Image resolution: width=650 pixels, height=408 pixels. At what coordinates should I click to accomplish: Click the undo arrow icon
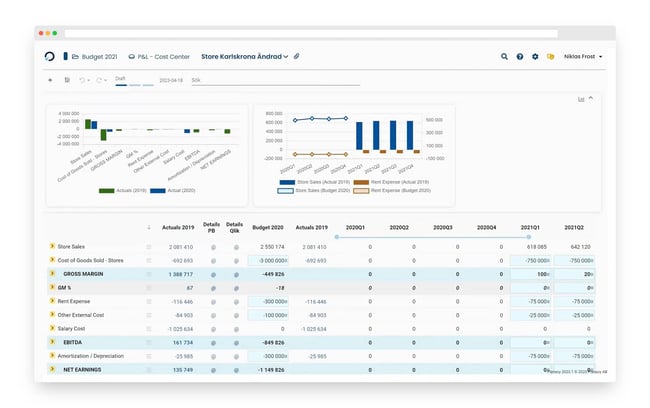pyautogui.click(x=82, y=80)
